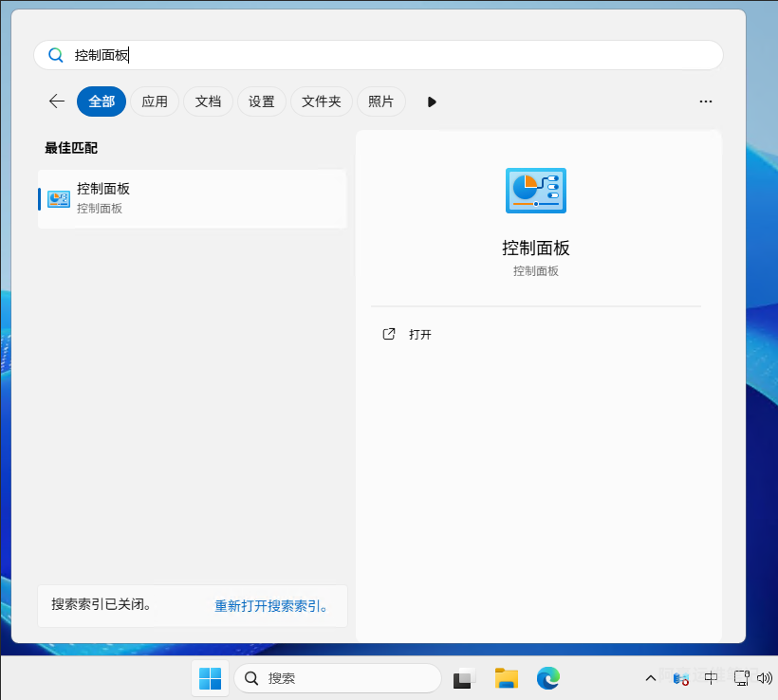Launch Microsoft Edge from the taskbar
This screenshot has height=700, width=778.
coord(548,678)
